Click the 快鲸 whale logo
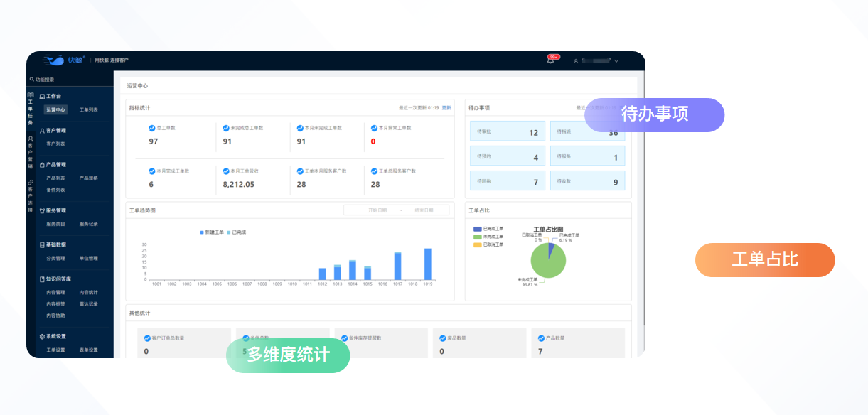868x415 pixels. pyautogui.click(x=54, y=60)
